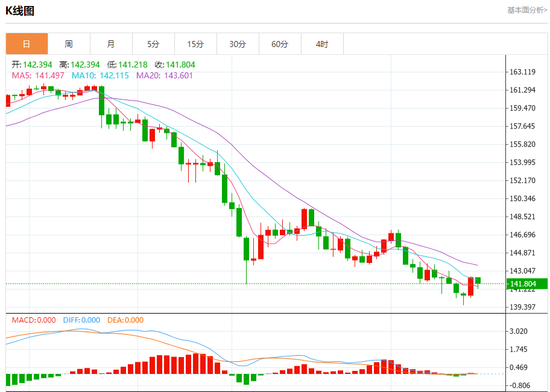Viewport: 550px width, 392px height.
Task: Click the MA10: 142.115 indicator label
Action: (x=100, y=75)
